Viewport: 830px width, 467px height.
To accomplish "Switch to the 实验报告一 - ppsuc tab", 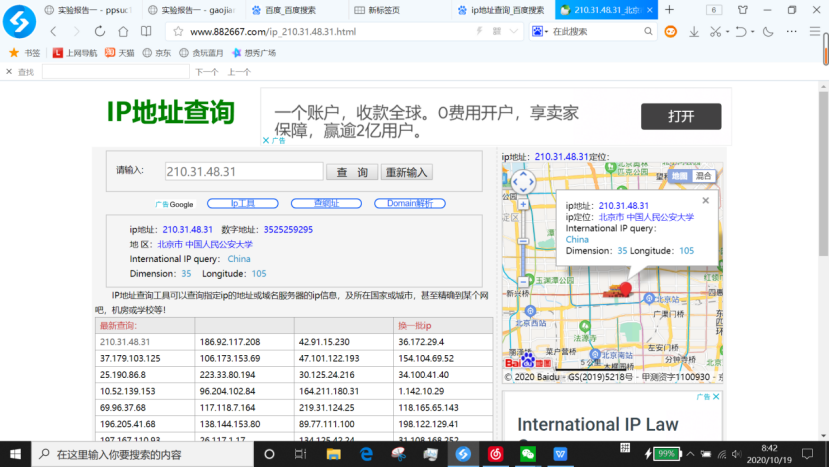I will 90,10.
